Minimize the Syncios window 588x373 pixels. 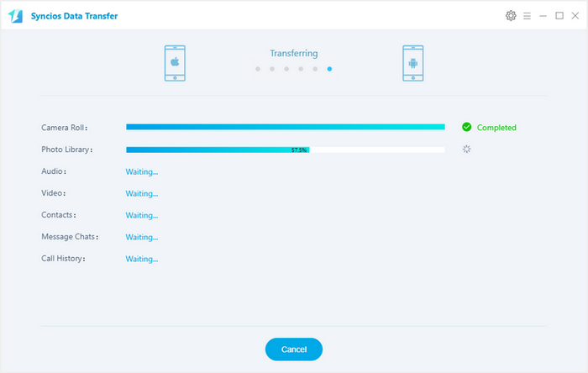point(543,16)
